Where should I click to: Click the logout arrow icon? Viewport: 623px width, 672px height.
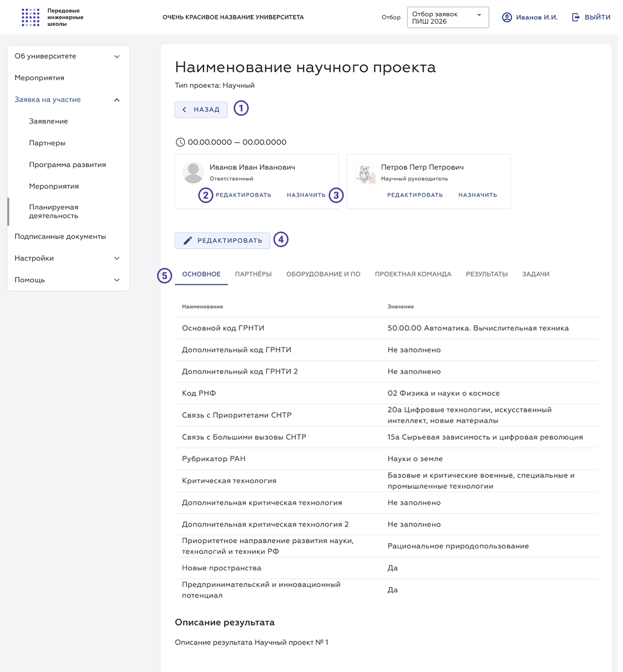pyautogui.click(x=576, y=17)
